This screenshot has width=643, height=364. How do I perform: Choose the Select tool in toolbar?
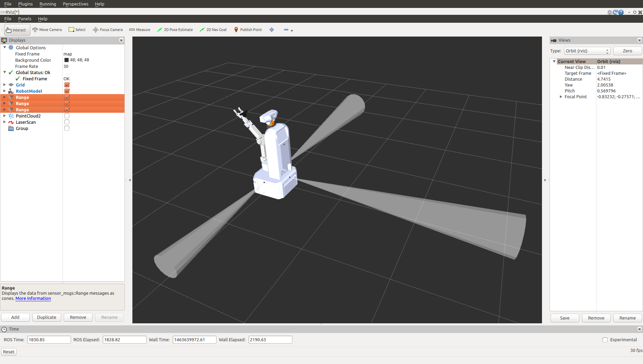(77, 30)
